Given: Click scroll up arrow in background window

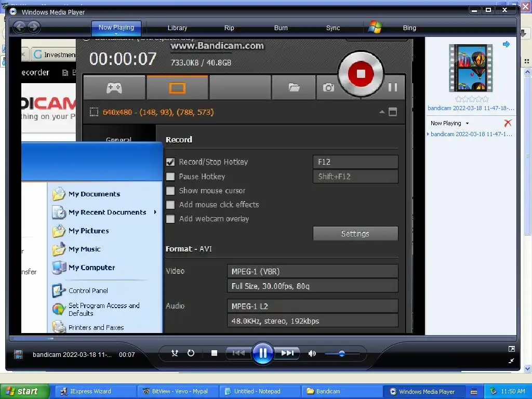Looking at the screenshot, I should pos(527,72).
